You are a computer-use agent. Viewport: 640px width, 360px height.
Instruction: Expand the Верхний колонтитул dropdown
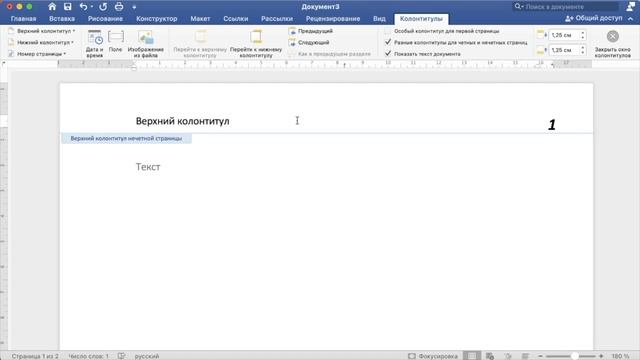click(42, 31)
